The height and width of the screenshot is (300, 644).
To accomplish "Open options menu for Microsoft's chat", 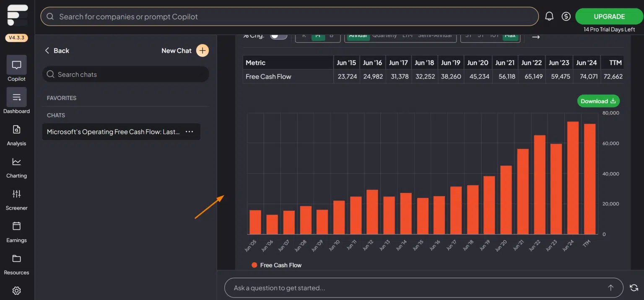I will pyautogui.click(x=189, y=132).
